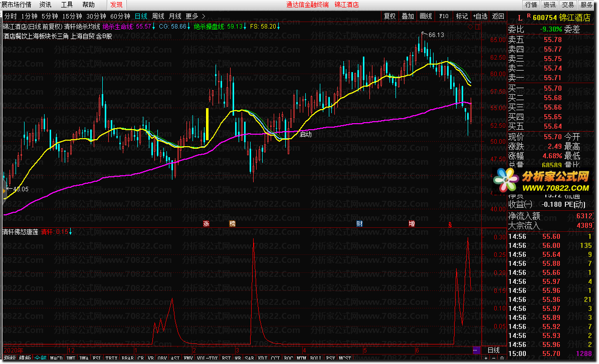Click the diamond icon above the price axis
The image size is (599, 364).
470,27
